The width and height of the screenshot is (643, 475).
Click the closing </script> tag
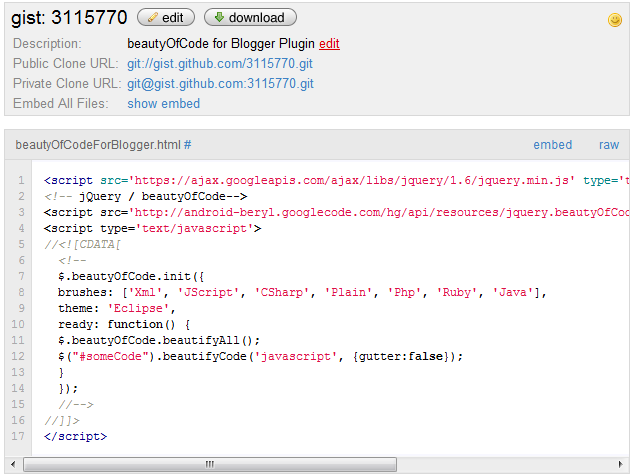click(75, 436)
